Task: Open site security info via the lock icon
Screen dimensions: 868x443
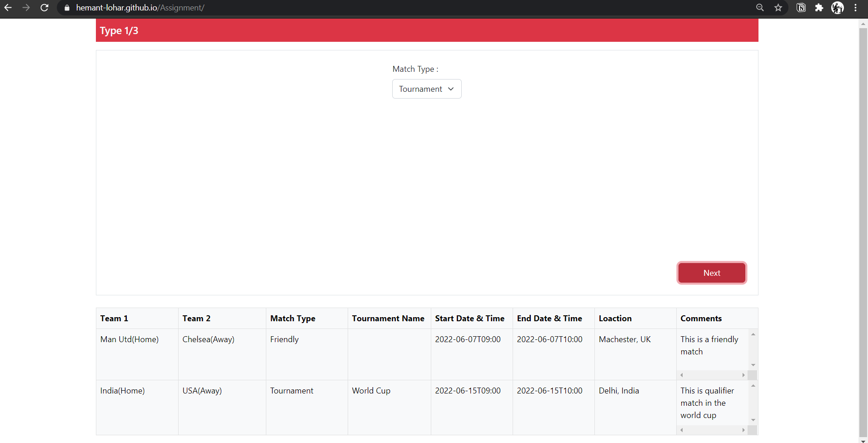Action: (x=66, y=8)
